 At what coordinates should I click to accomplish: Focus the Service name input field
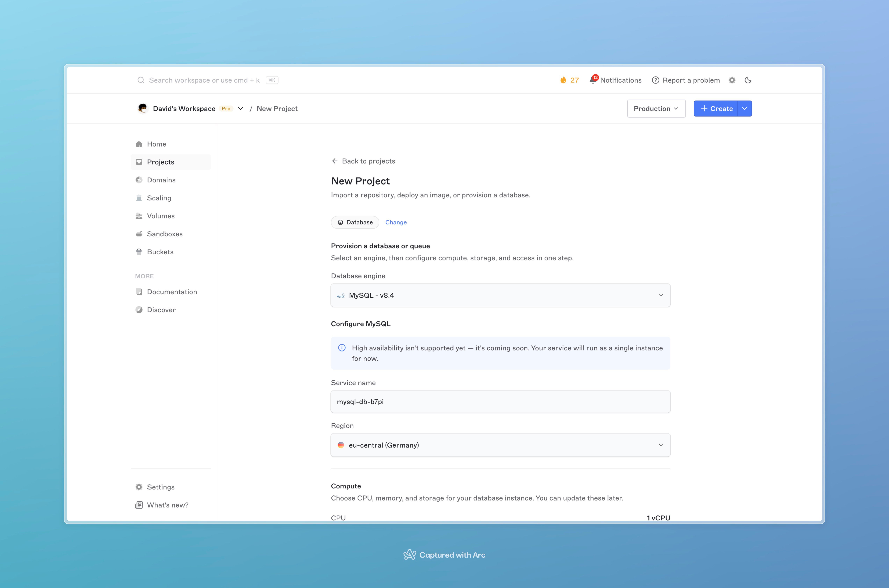(x=500, y=402)
